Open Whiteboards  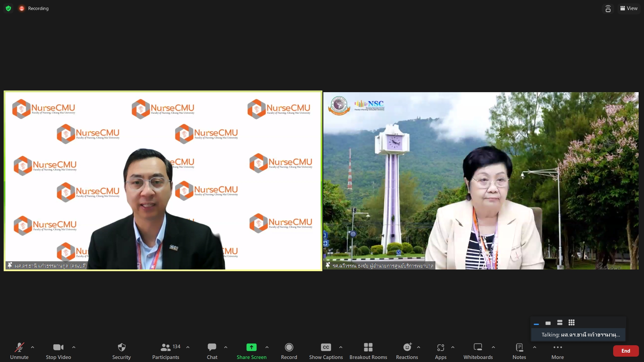point(478,351)
